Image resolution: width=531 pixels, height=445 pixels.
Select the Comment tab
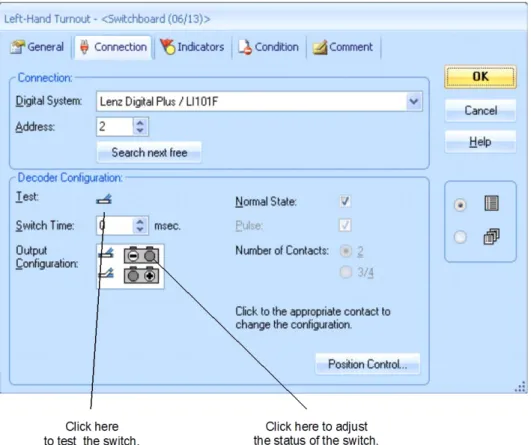[x=342, y=47]
